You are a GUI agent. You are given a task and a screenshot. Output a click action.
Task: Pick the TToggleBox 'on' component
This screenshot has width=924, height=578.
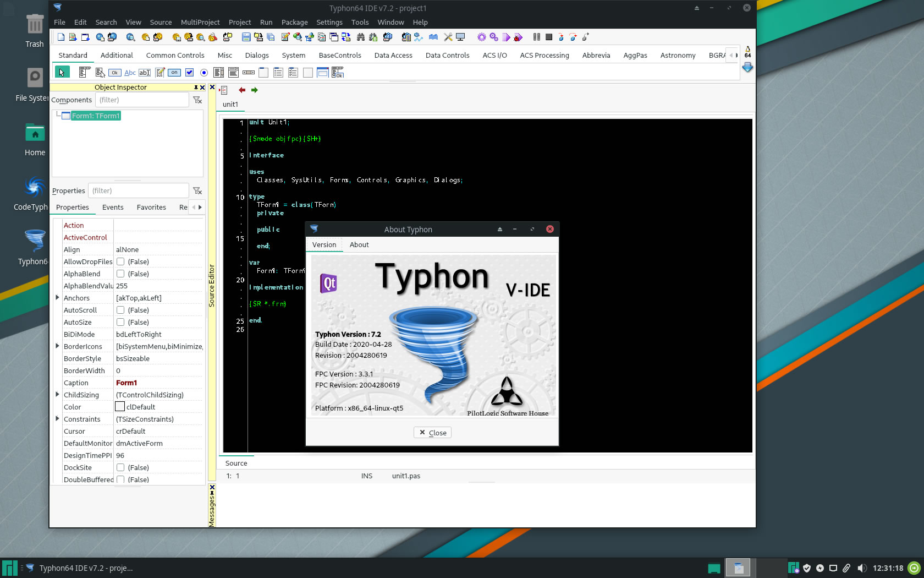(174, 72)
